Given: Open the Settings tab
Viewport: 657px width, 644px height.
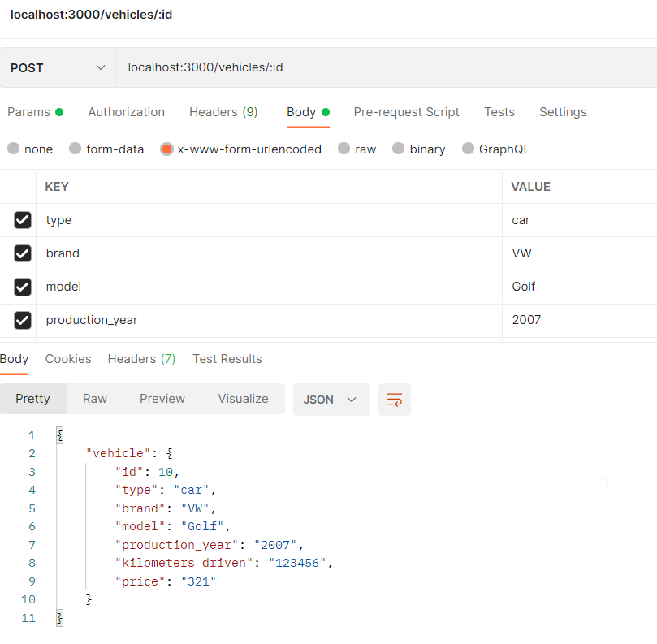Looking at the screenshot, I should [x=563, y=112].
